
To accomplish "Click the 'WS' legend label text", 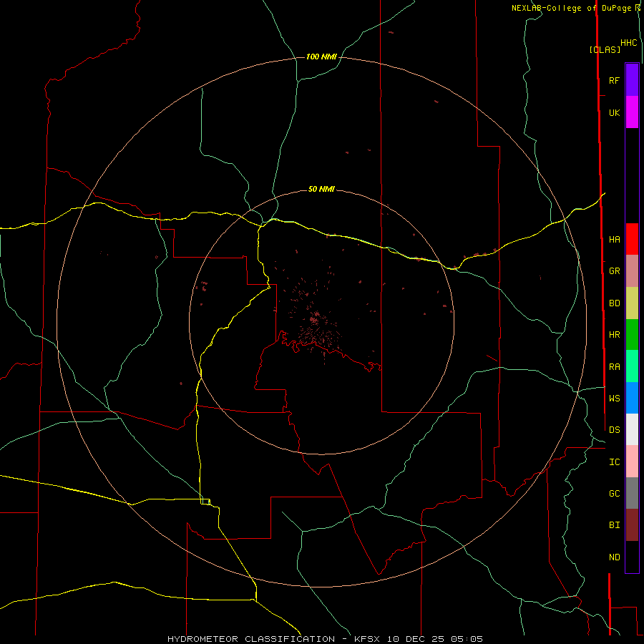I will click(614, 398).
